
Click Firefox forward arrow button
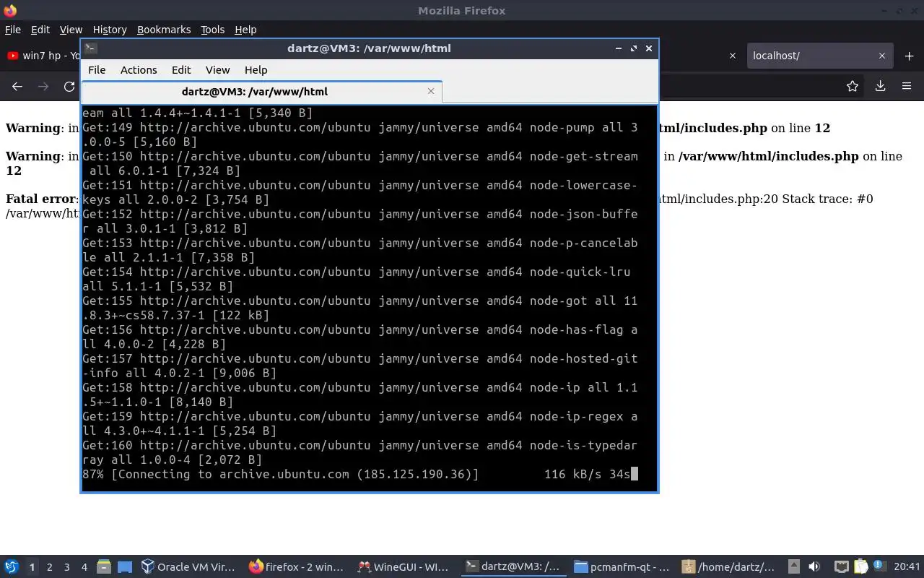point(43,86)
